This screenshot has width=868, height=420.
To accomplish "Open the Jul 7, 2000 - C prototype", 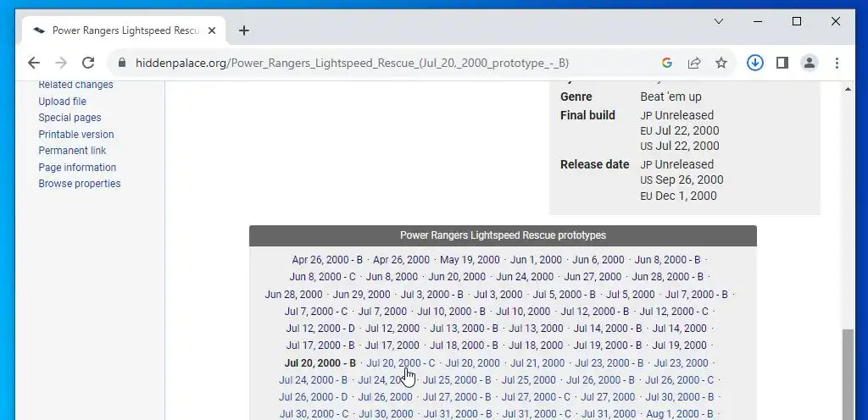I will coord(316,312).
